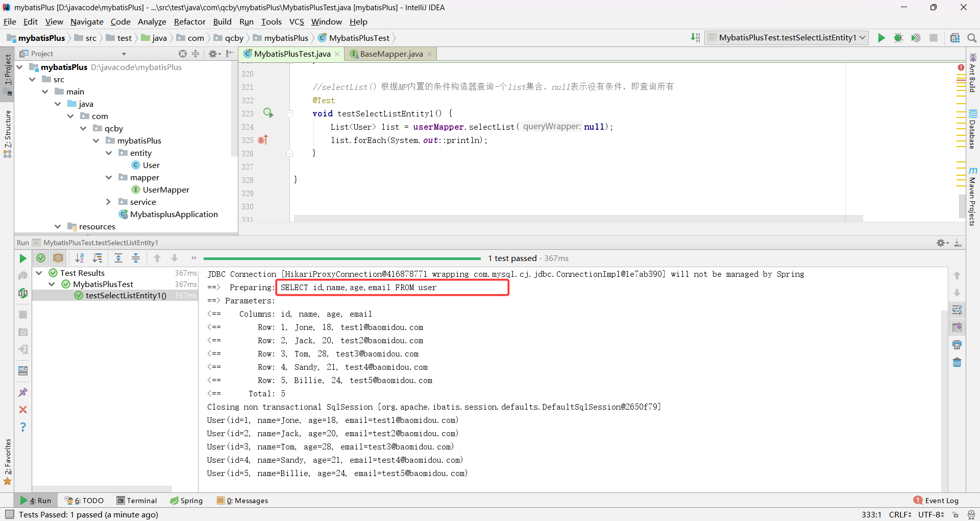Close the BaseMapper.java tab
The width and height of the screenshot is (980, 521).
[x=429, y=54]
